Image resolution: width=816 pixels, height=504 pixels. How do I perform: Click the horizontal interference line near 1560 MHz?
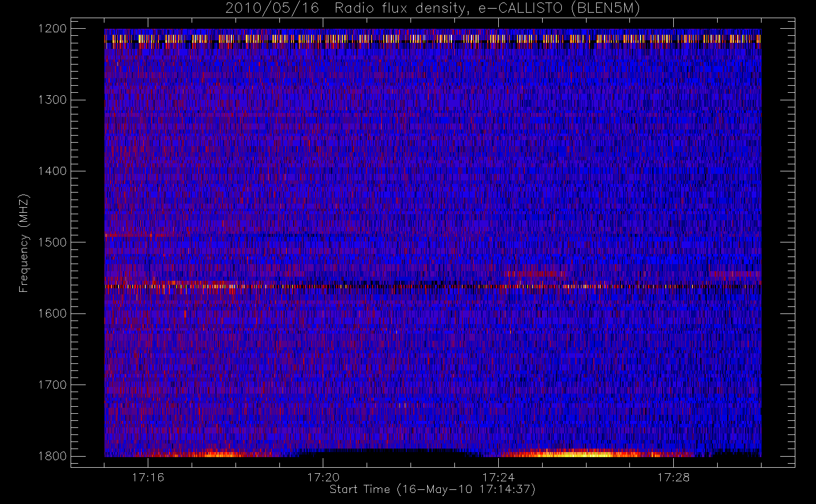coord(433,286)
